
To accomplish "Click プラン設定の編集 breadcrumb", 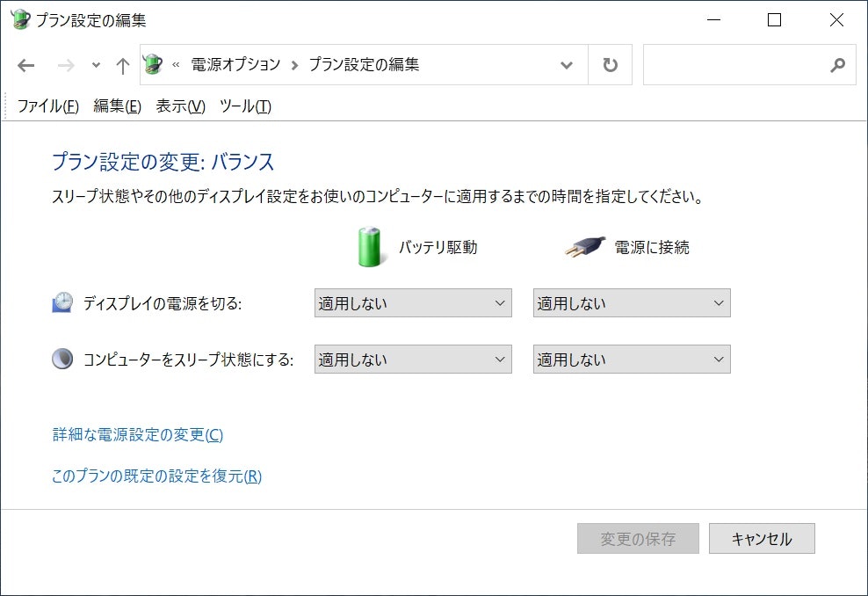I will (364, 65).
